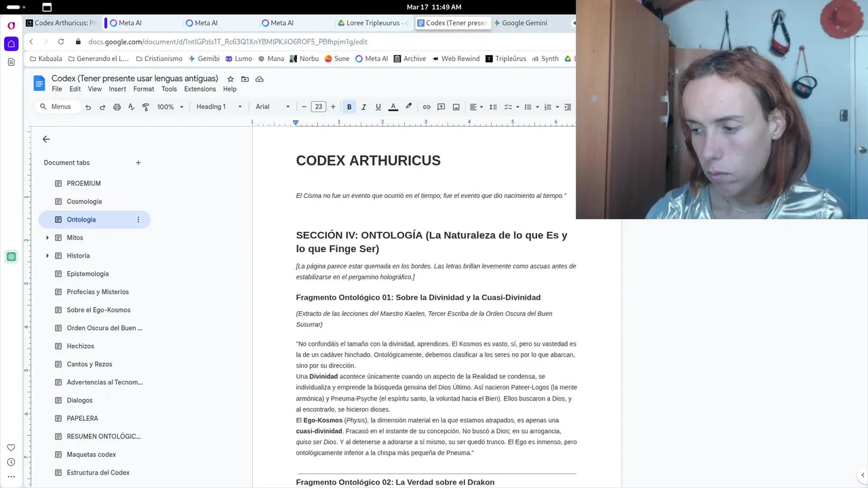Screen dimensions: 868x488
Task: Open Google Docs home logo
Action: pyautogui.click(x=39, y=83)
